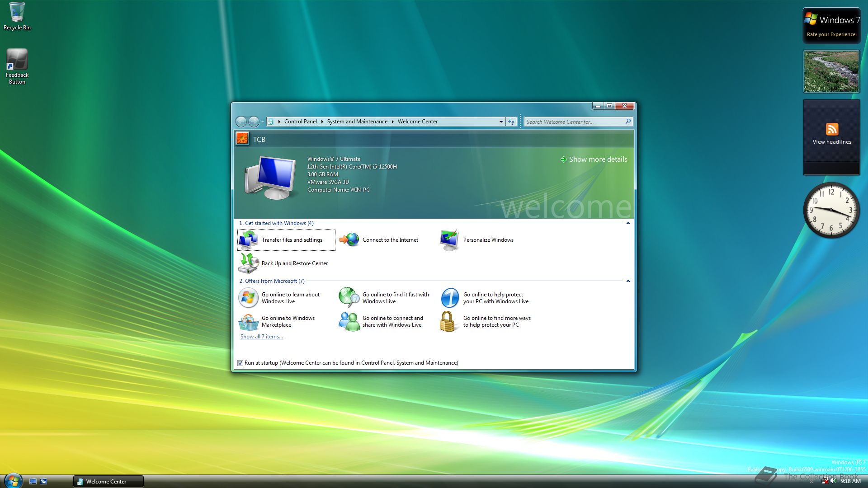868x488 pixels.
Task: Click the padlock icon for more PC protection
Action: [x=447, y=321]
